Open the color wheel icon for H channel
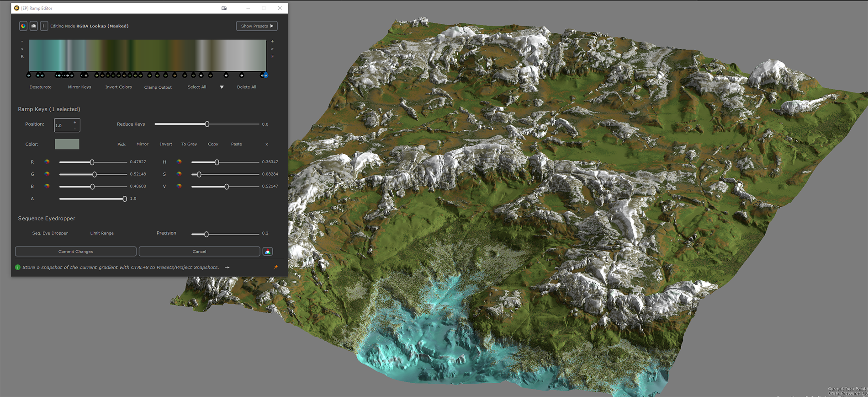This screenshot has height=397, width=868. tap(179, 162)
